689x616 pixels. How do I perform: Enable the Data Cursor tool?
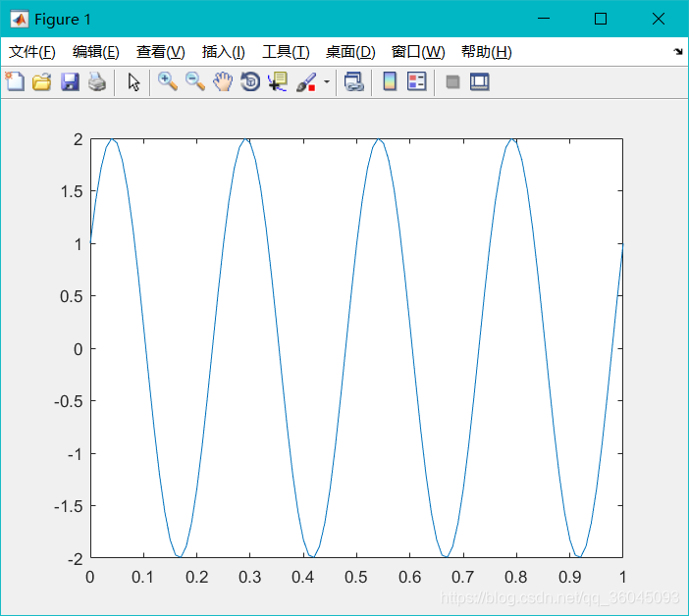[278, 82]
